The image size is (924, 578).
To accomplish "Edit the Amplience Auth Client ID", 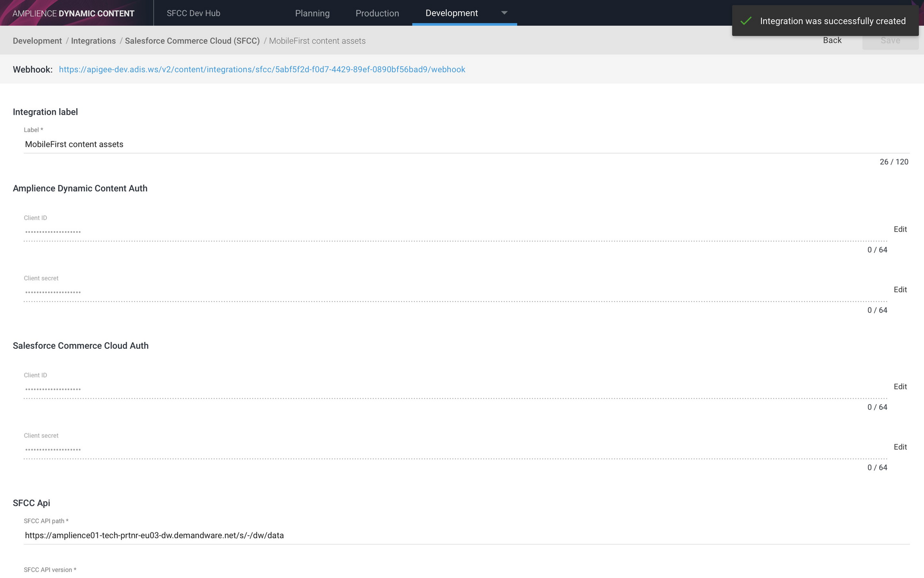I will click(900, 229).
